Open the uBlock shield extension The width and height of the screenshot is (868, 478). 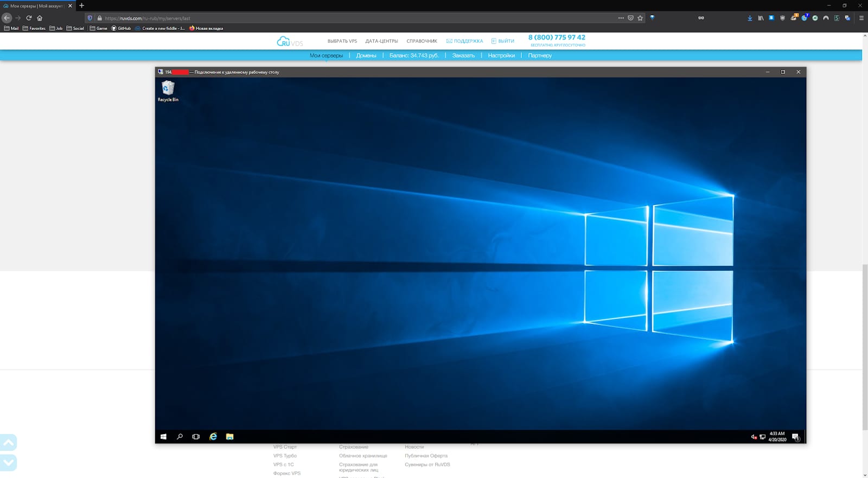tap(782, 18)
